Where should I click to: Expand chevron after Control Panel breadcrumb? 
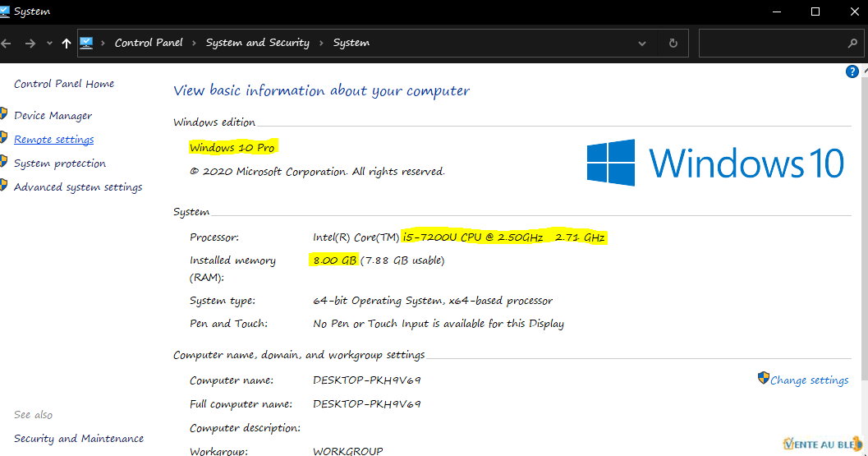tap(194, 44)
